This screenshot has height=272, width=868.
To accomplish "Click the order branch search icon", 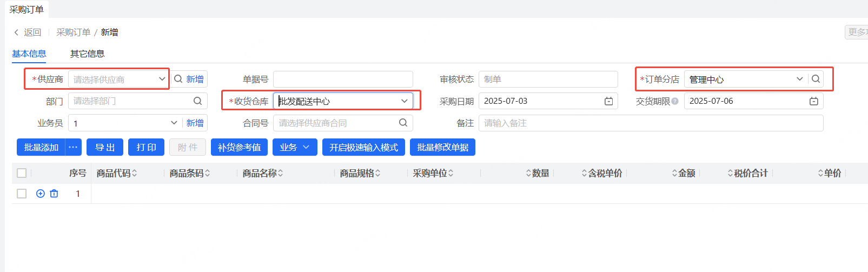I will pyautogui.click(x=816, y=79).
